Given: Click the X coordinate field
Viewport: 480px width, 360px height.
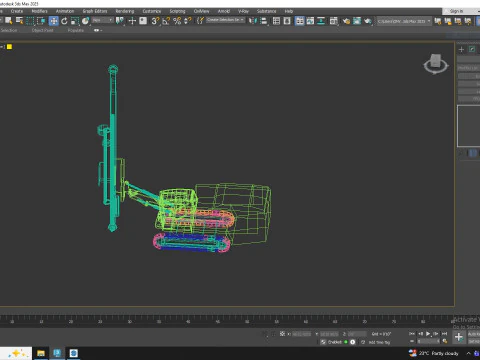Looking at the screenshot, I should pos(302,334).
